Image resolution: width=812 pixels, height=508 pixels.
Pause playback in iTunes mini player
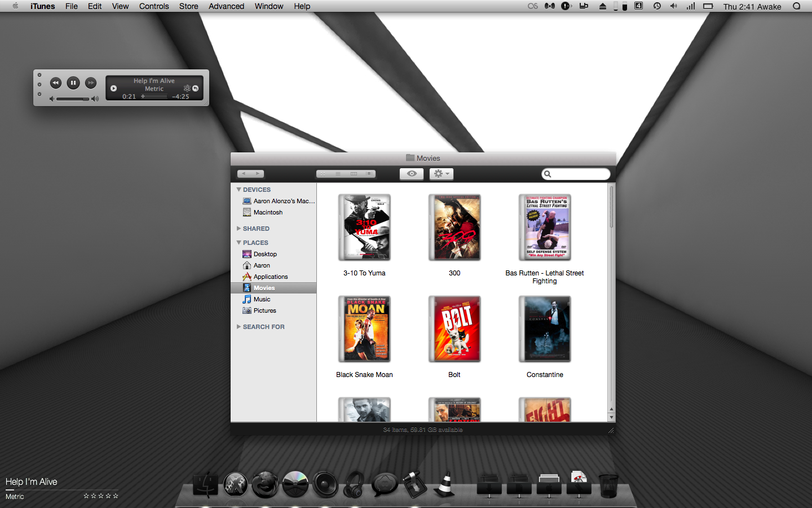click(73, 83)
